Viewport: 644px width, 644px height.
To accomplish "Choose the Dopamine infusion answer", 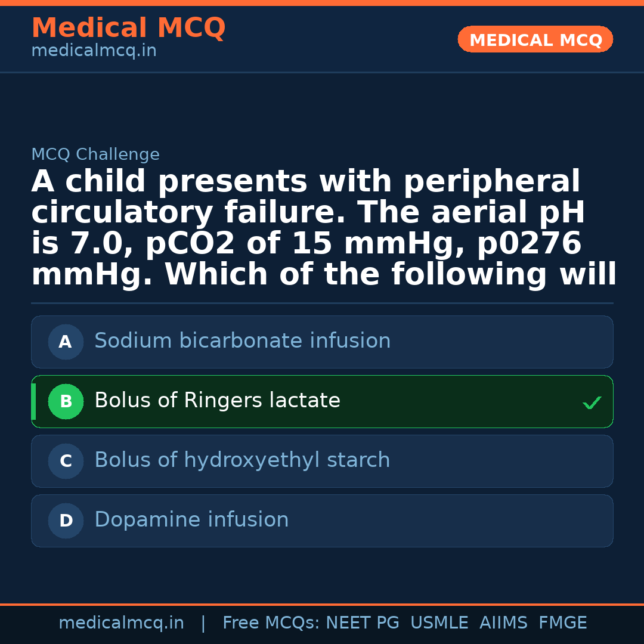I will click(x=191, y=520).
